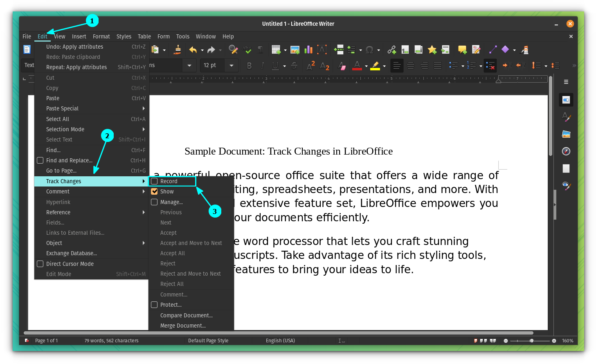This screenshot has height=364, width=596.
Task: Insert a comment from the toolbar
Action: point(462,49)
